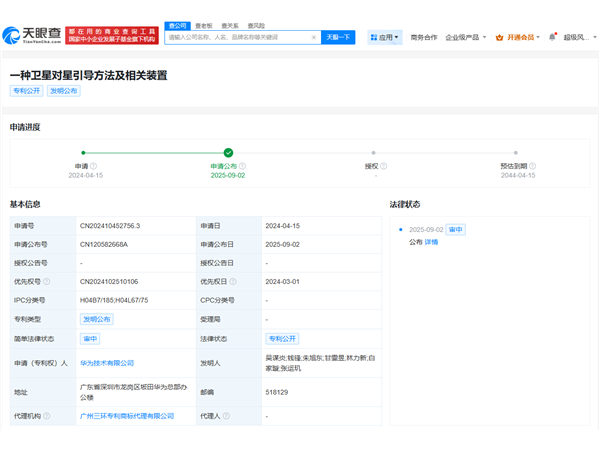The image size is (600, 450).
Task: Click the help icon beside 代理机构
Action: pyautogui.click(x=46, y=416)
